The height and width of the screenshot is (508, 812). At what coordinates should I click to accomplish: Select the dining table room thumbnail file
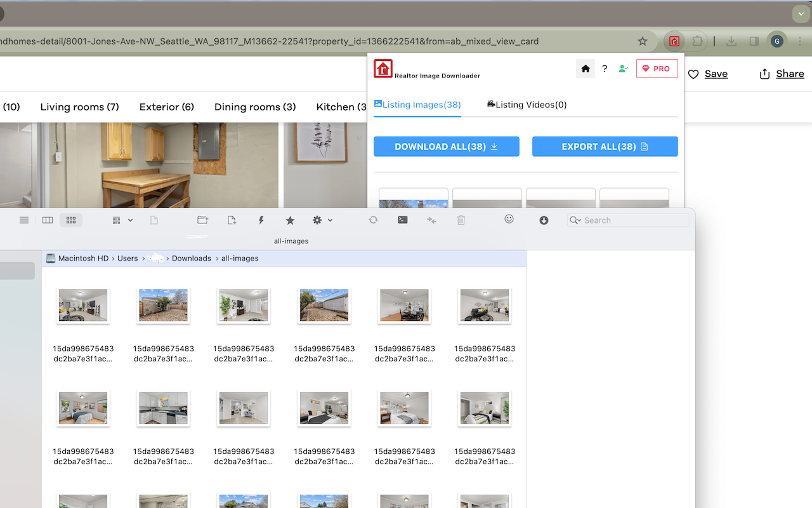[x=404, y=305]
